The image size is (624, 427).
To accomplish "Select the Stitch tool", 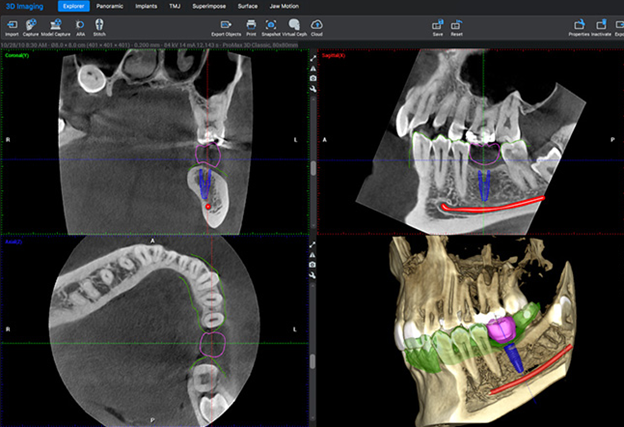I will (99, 24).
